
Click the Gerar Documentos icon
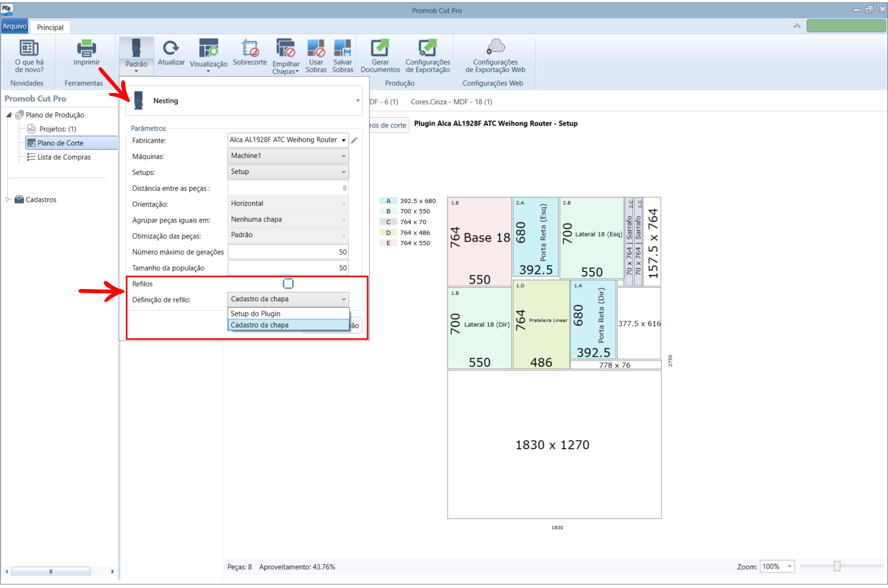tap(380, 47)
